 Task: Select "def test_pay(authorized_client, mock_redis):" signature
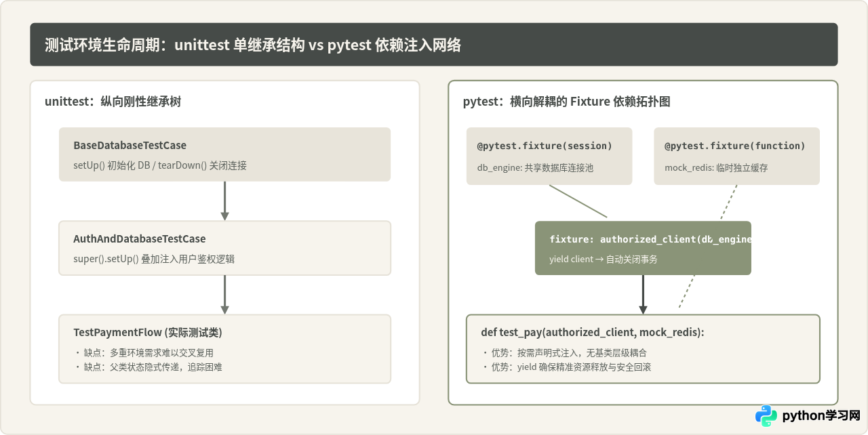(x=593, y=332)
